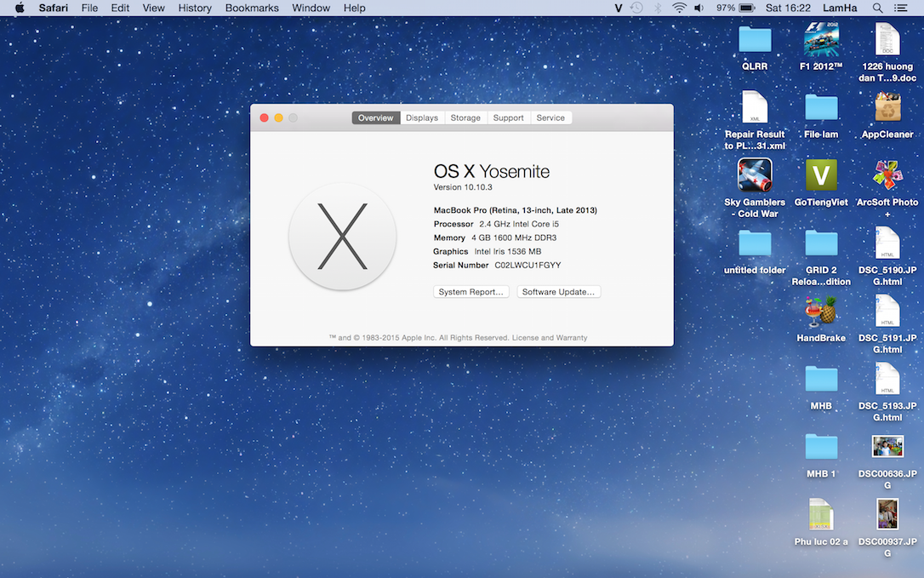Click the Version 10.10.3 text
This screenshot has width=924, height=578.
[463, 187]
